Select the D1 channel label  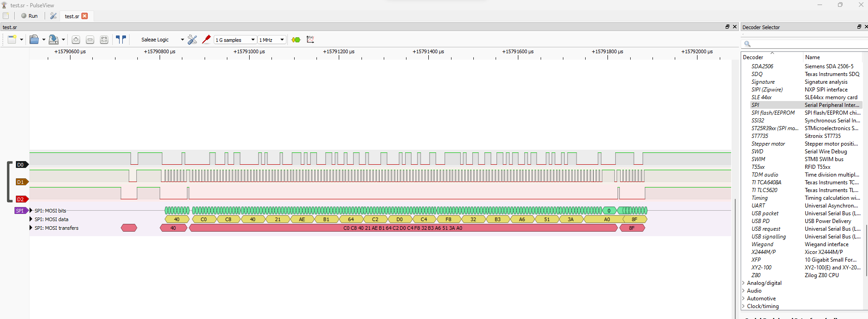pos(21,182)
